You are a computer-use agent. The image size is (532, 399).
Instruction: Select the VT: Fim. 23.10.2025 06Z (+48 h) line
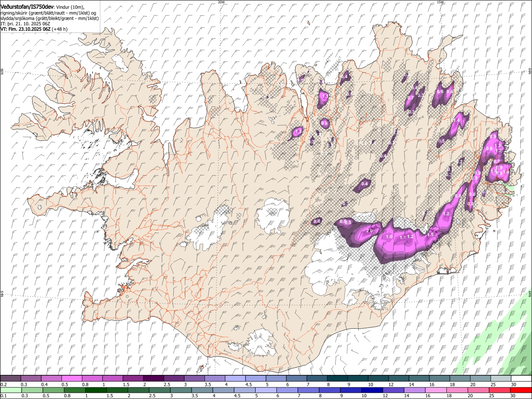pyautogui.click(x=34, y=29)
